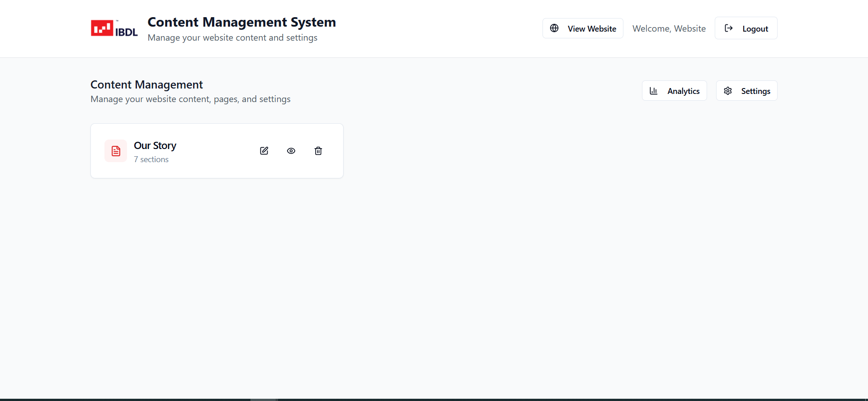Click the IBDL logo
The height and width of the screenshot is (401, 868).
(x=114, y=28)
